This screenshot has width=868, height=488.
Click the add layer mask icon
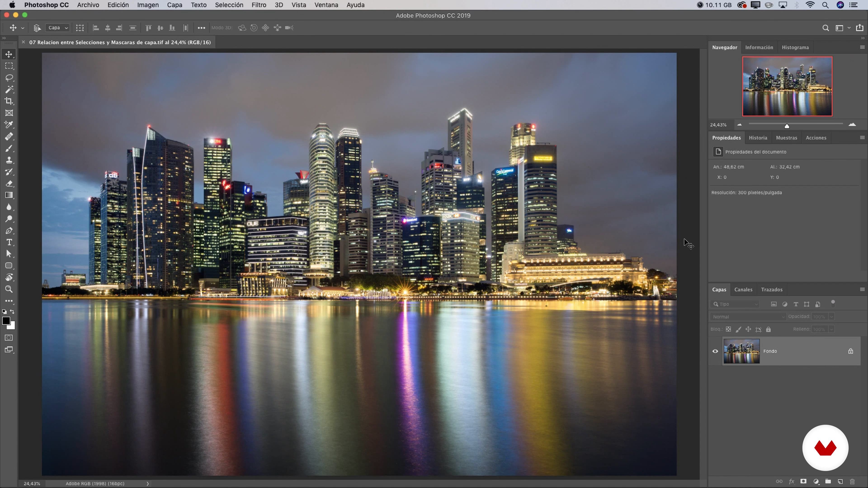click(803, 481)
